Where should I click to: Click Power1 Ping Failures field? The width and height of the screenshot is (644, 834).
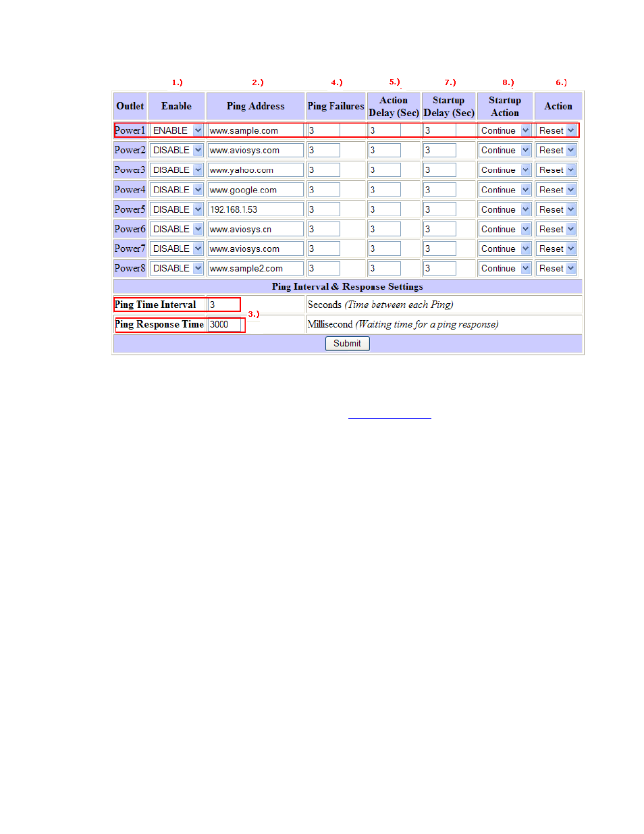324,130
